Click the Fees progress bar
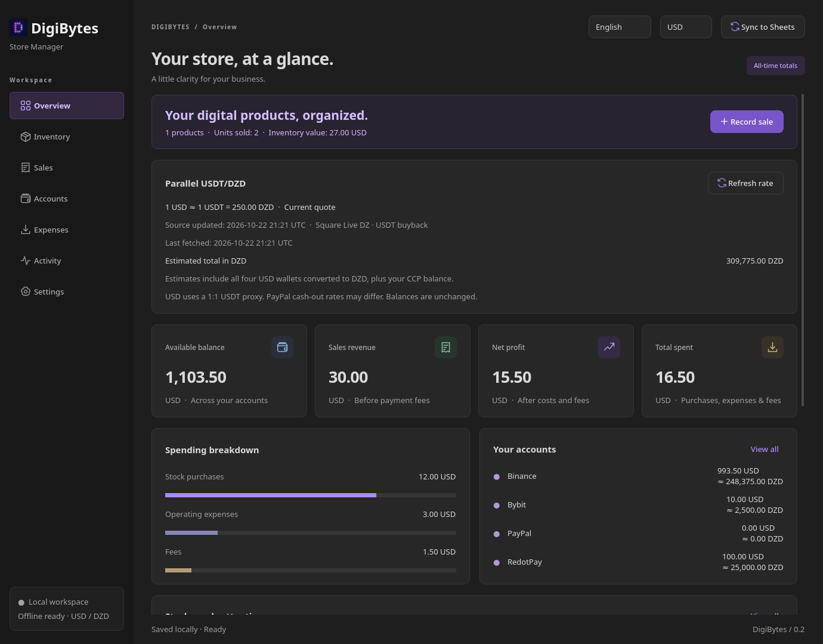The height and width of the screenshot is (644, 823). 311,570
